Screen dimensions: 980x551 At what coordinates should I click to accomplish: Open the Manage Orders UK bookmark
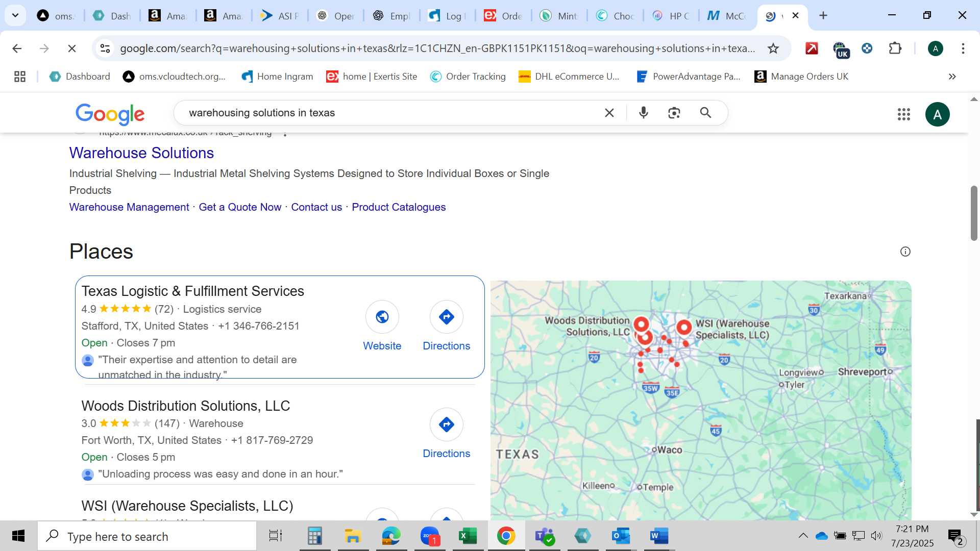coord(801,77)
